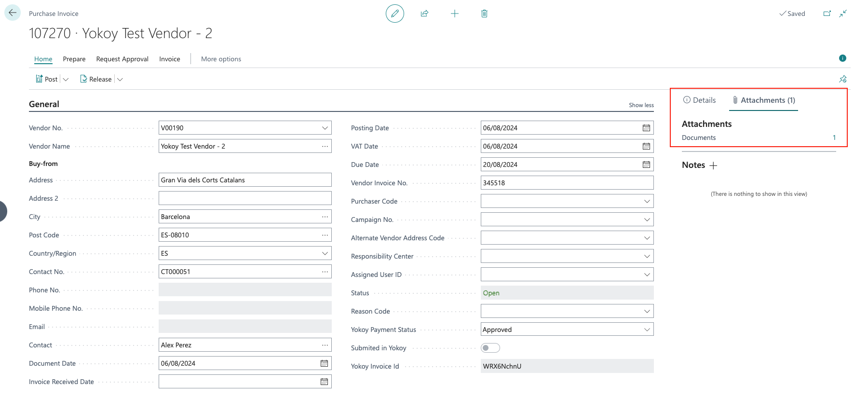This screenshot has width=868, height=399.
Task: Expand the Post button options arrow
Action: (x=66, y=79)
